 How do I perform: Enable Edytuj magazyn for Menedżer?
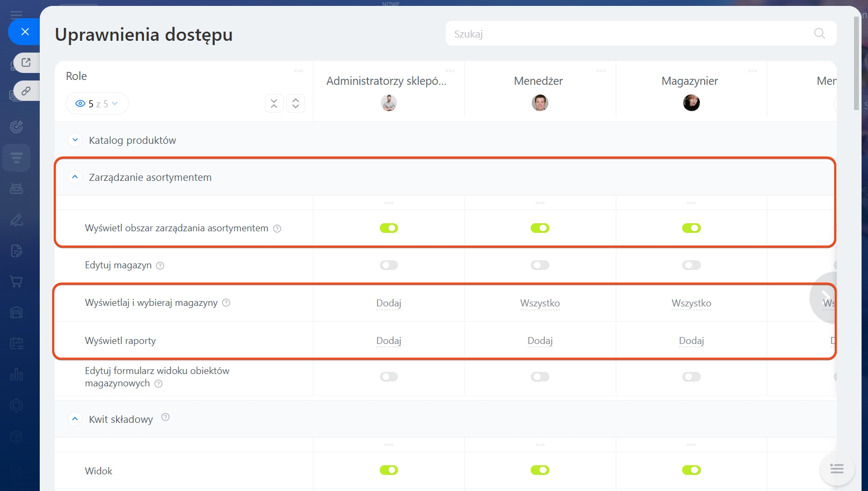coord(540,265)
